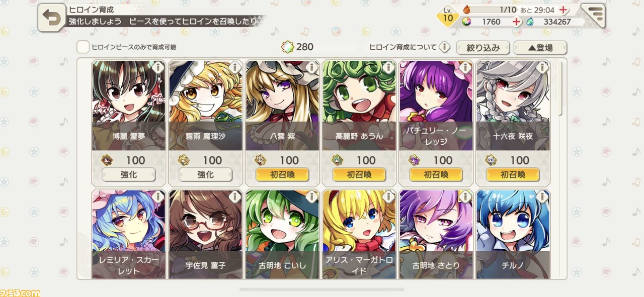Click the vertical scrollbar of heroine list

561,89
